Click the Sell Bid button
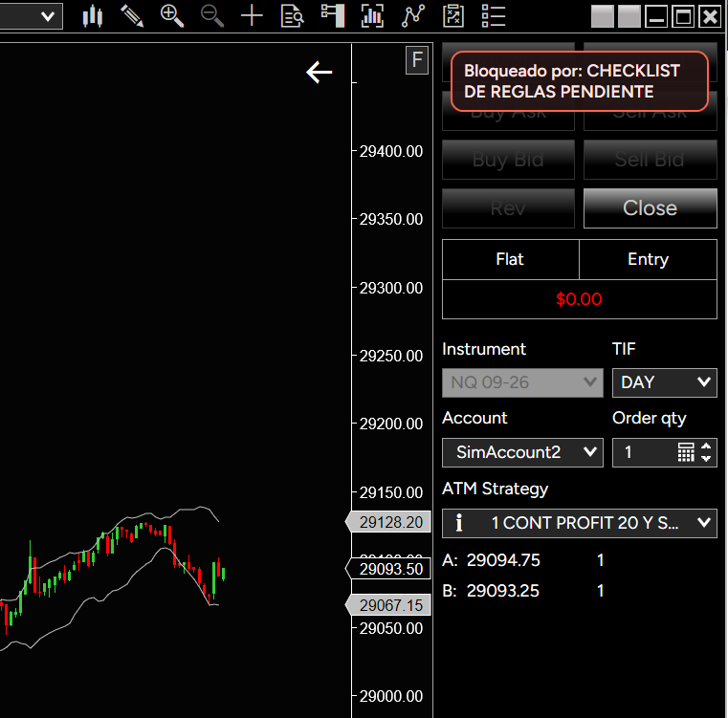This screenshot has width=728, height=718. pyautogui.click(x=650, y=160)
